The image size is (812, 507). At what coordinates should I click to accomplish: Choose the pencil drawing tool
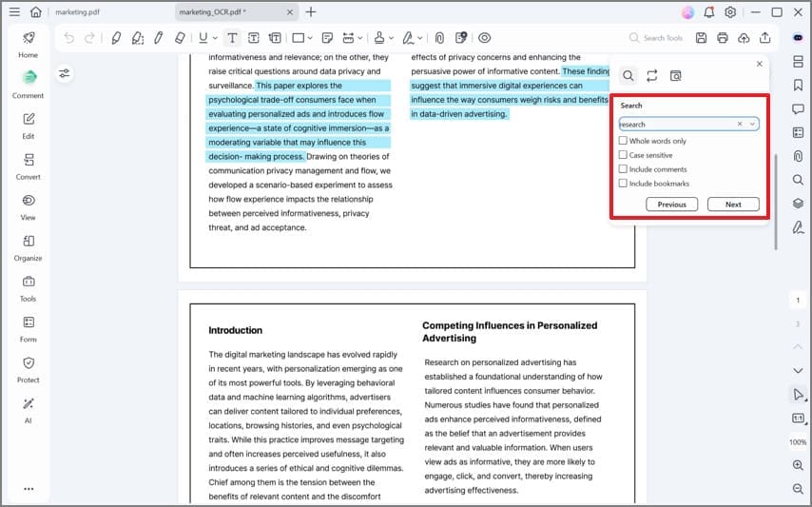pyautogui.click(x=159, y=38)
